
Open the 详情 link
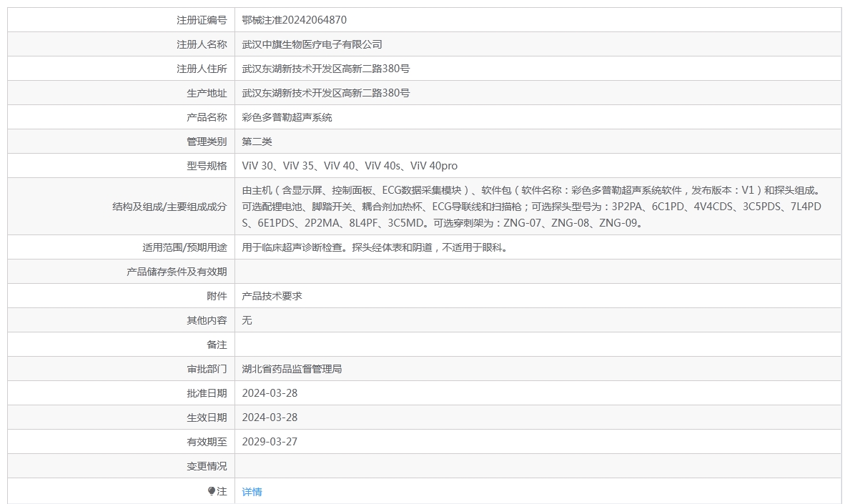(x=252, y=492)
